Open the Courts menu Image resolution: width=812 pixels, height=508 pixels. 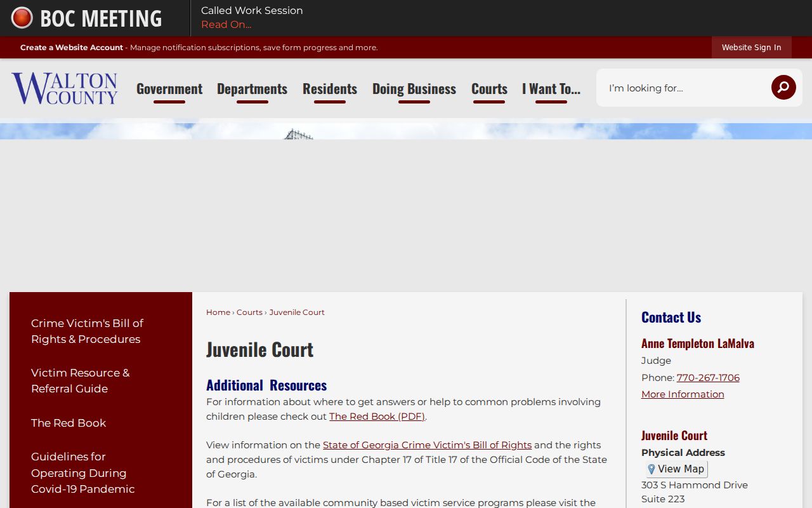click(489, 89)
